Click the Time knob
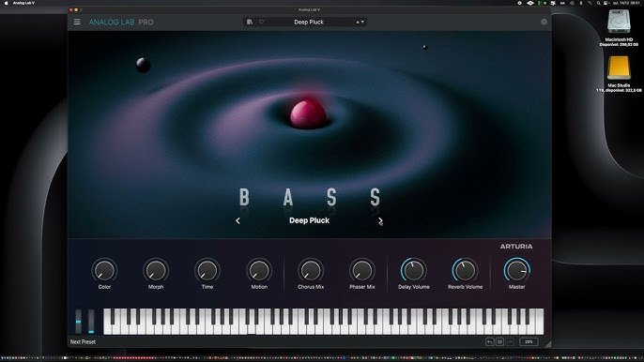 click(x=207, y=271)
